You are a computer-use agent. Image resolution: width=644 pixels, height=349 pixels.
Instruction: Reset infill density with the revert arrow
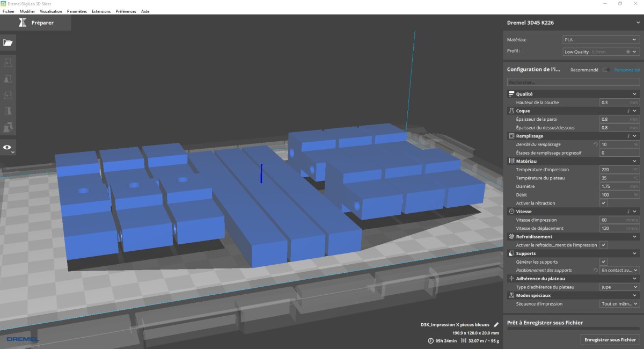(x=595, y=144)
